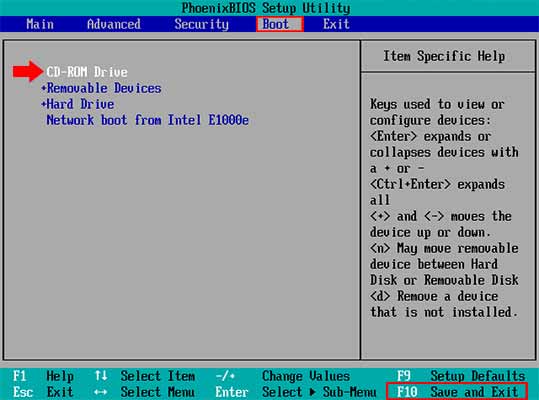Click the left-right arrows Select Menu icon

coord(100,392)
